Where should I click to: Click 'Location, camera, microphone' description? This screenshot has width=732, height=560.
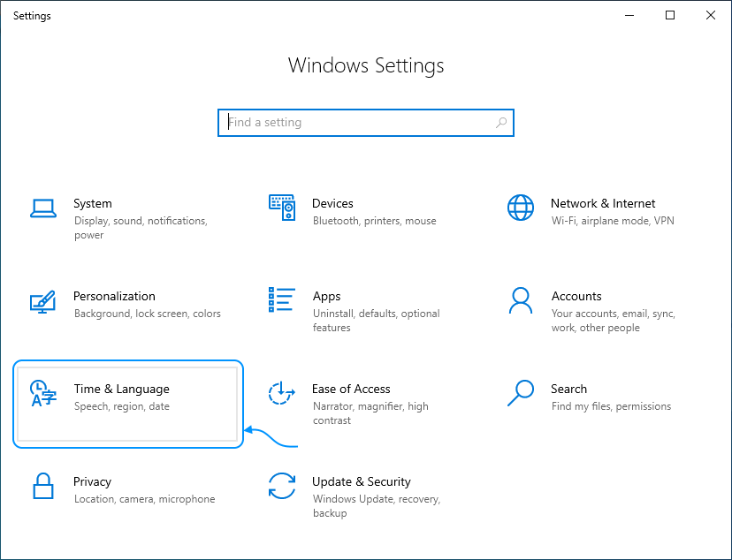(x=144, y=499)
